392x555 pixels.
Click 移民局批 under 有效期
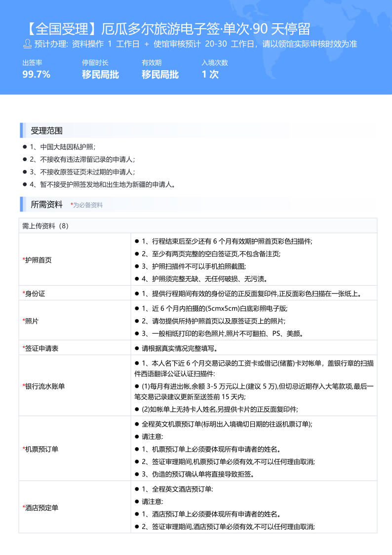pos(160,74)
